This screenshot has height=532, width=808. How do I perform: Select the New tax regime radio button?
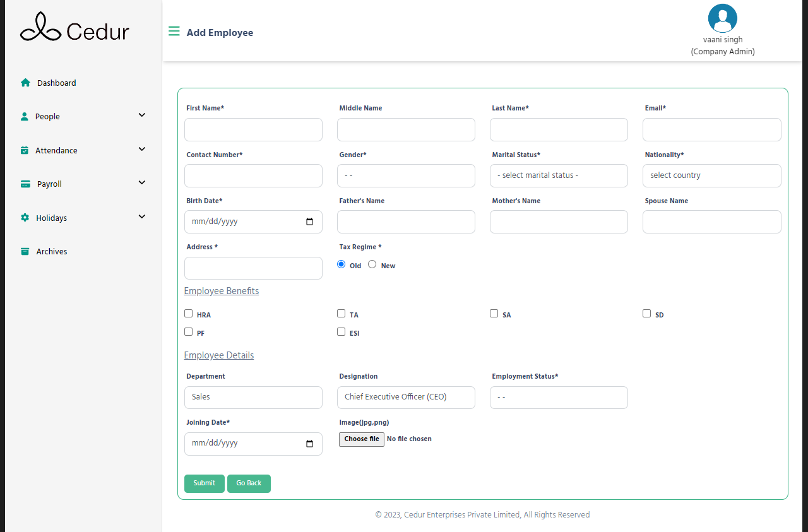(x=372, y=264)
